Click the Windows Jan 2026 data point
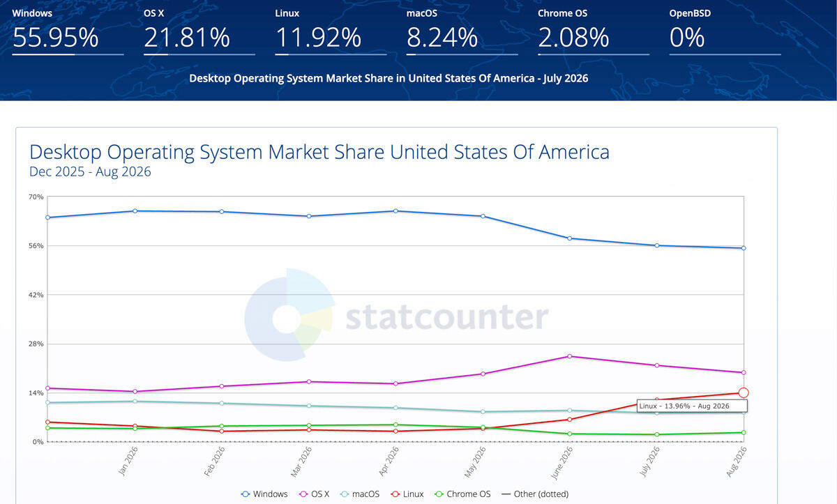Viewport: 837px width, 504px height. click(x=134, y=211)
